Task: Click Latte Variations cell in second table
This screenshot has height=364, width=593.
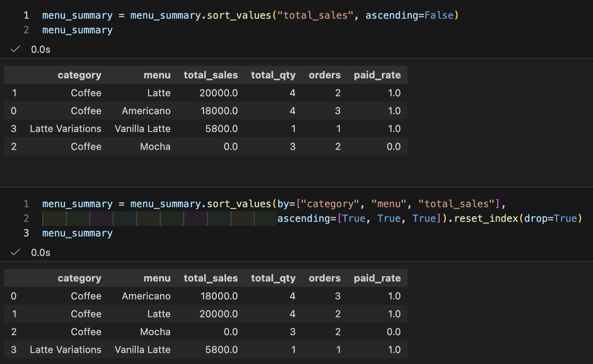Action: point(65,350)
